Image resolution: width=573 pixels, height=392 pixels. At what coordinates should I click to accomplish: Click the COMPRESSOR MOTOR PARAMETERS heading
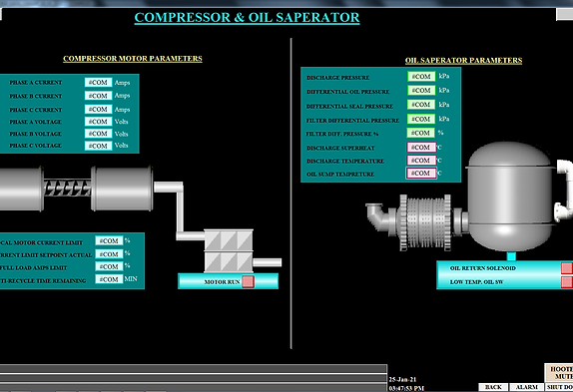pyautogui.click(x=133, y=59)
